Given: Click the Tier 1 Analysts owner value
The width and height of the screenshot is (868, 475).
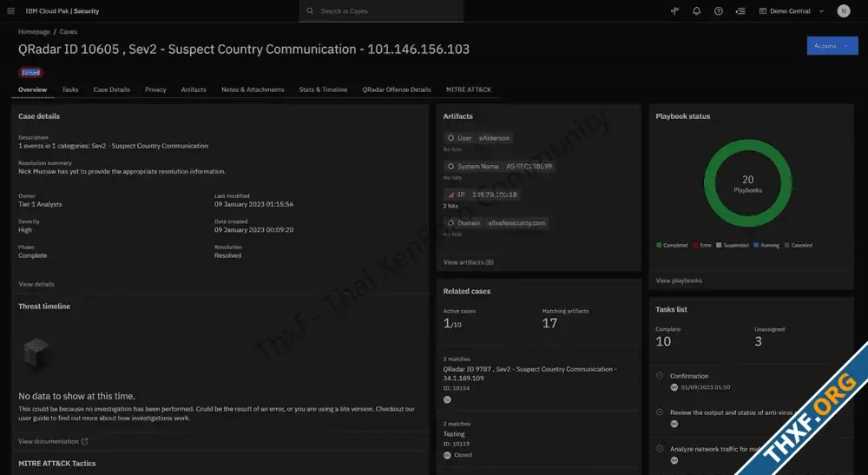Looking at the screenshot, I should [x=40, y=204].
